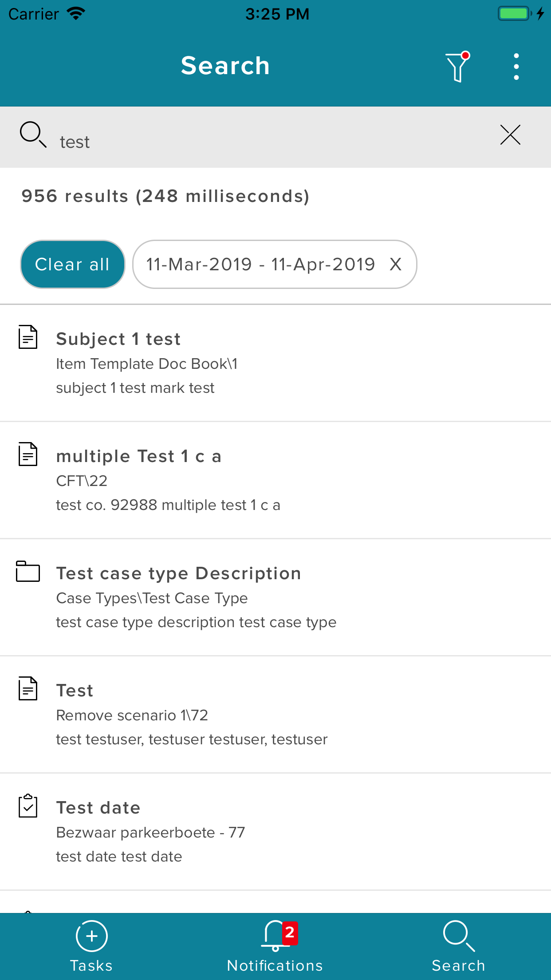Click document icon for Remove scenario 1\72 result
Viewport: 551px width, 980px height.
tap(28, 688)
